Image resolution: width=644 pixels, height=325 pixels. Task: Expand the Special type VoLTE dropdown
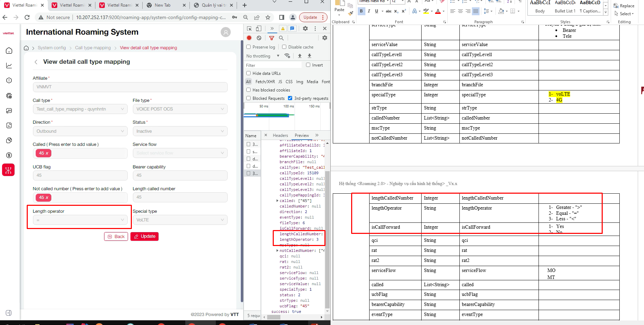point(180,220)
